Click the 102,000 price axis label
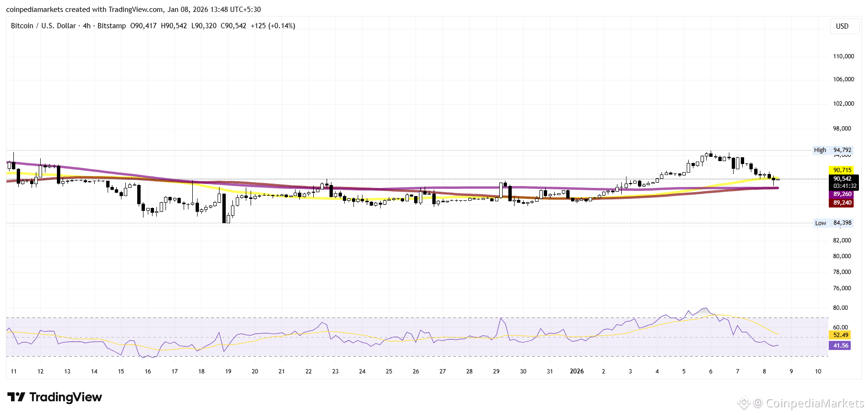 (x=844, y=104)
